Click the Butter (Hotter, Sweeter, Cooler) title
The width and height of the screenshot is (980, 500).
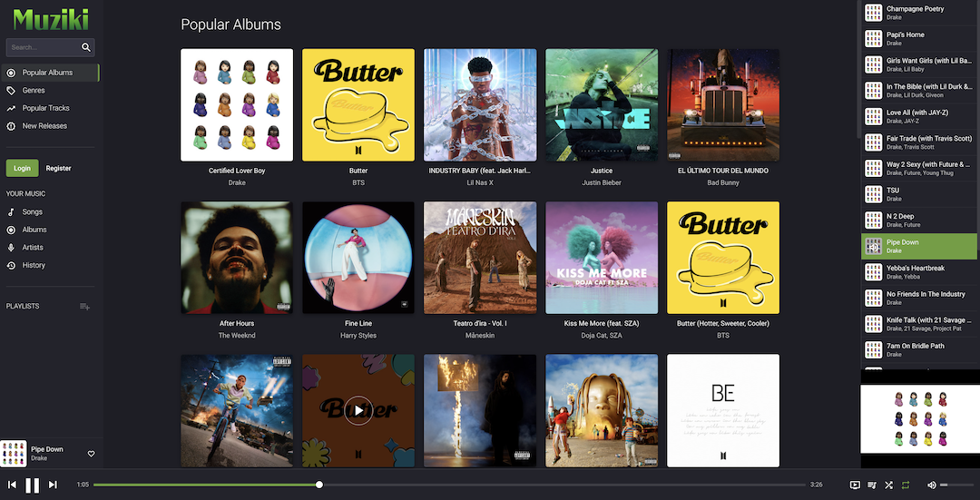click(723, 324)
